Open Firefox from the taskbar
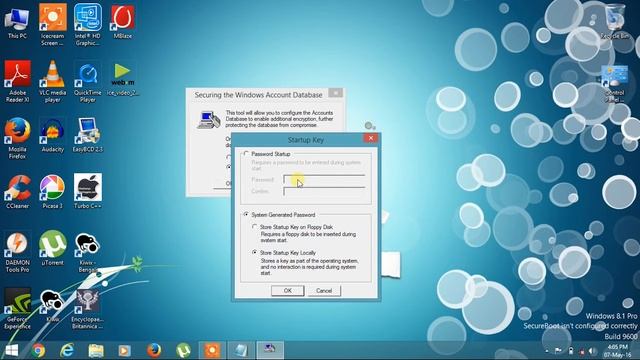 coord(154,350)
